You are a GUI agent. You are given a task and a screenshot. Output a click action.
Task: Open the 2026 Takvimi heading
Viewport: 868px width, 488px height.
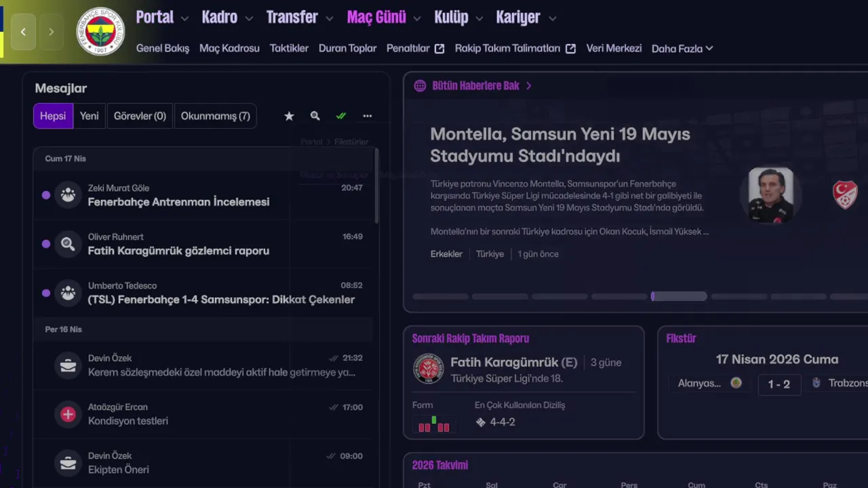tap(440, 465)
